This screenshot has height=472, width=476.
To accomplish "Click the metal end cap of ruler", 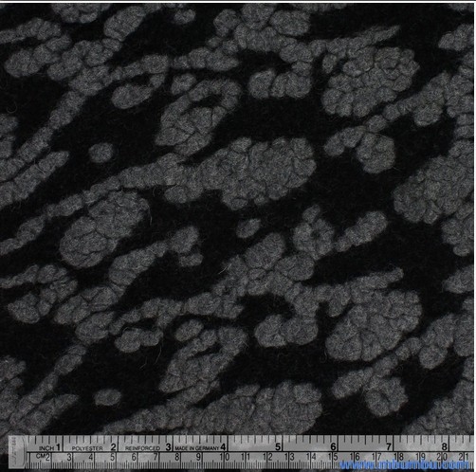I will tap(17, 452).
